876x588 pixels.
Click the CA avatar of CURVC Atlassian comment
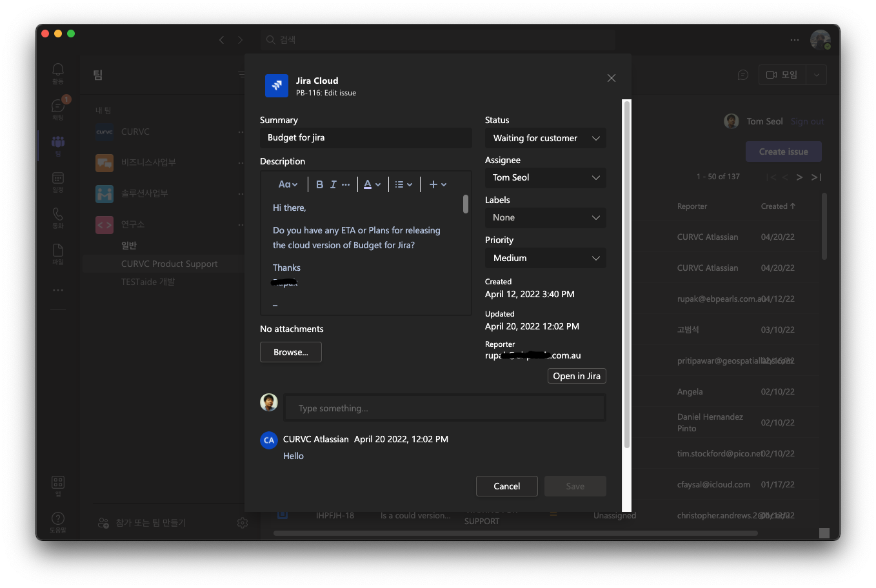click(x=269, y=440)
